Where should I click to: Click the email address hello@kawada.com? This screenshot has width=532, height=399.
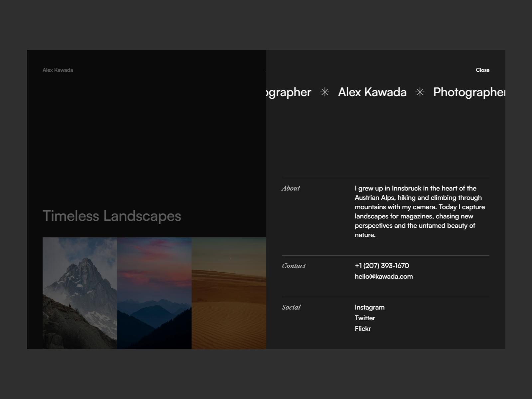[x=384, y=276]
